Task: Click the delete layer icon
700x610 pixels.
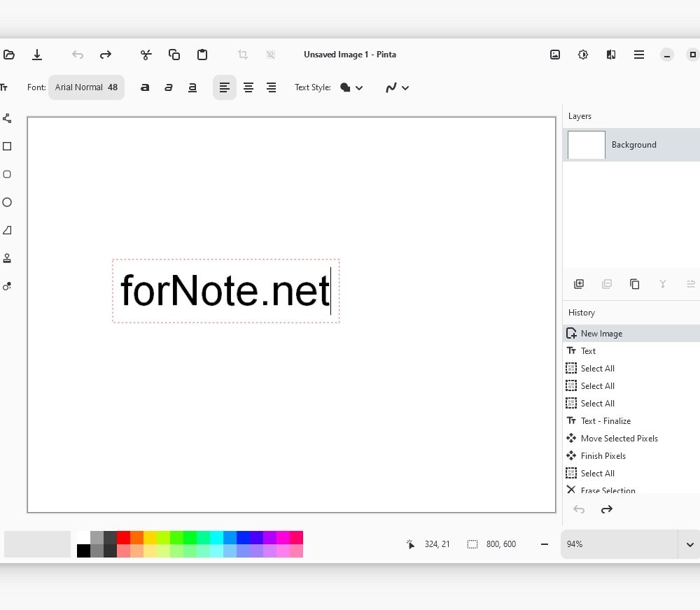Action: pos(606,284)
